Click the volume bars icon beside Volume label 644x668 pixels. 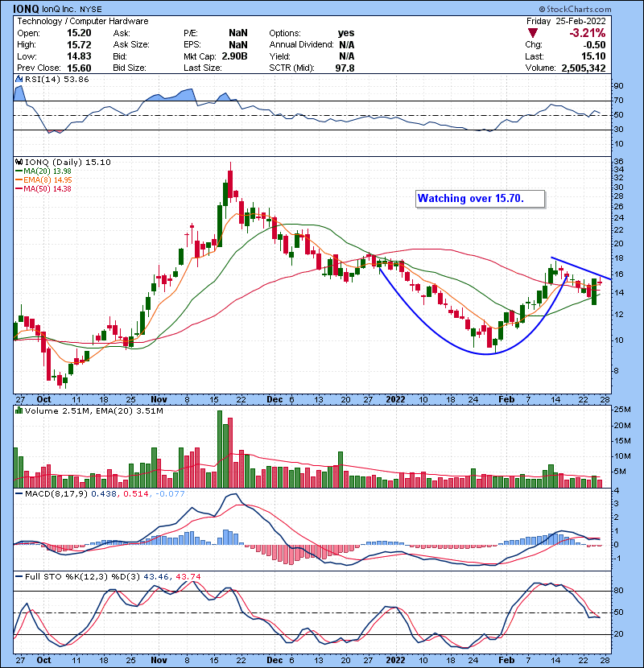click(19, 410)
